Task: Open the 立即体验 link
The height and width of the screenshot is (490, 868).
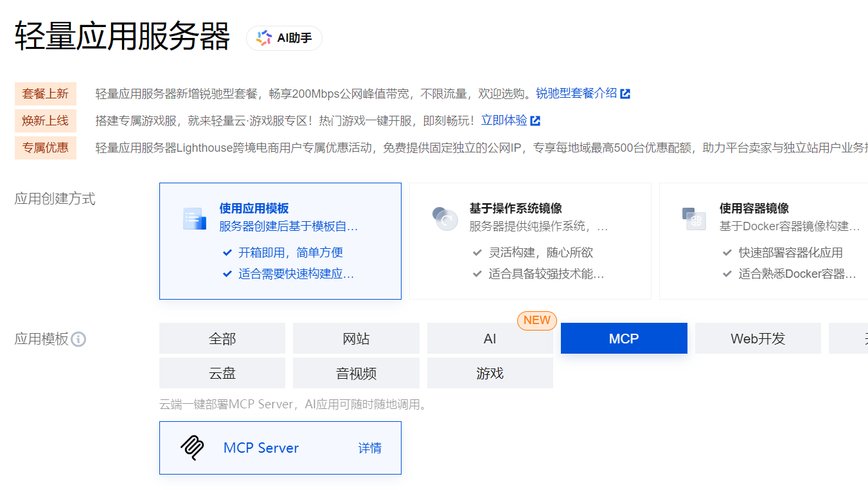Action: pyautogui.click(x=504, y=120)
